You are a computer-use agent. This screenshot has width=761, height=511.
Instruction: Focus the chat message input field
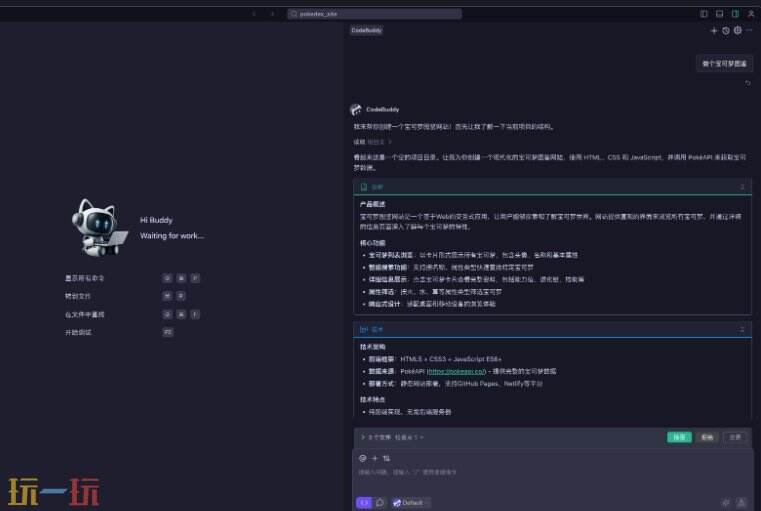[552, 472]
